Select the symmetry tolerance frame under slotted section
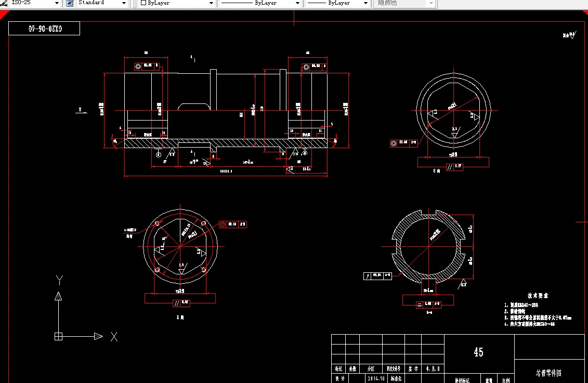 pyautogui.click(x=428, y=305)
